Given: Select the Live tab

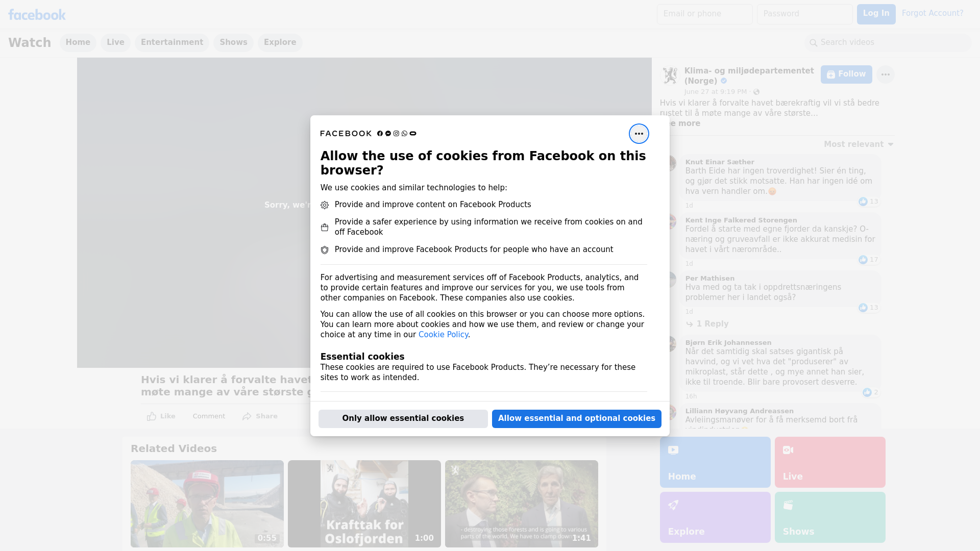Looking at the screenshot, I should pyautogui.click(x=115, y=42).
